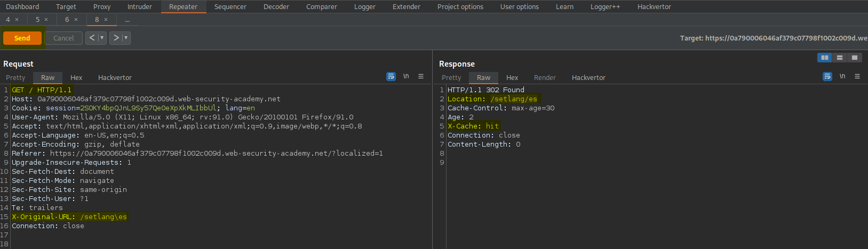Go to the Intruder tab

point(140,6)
